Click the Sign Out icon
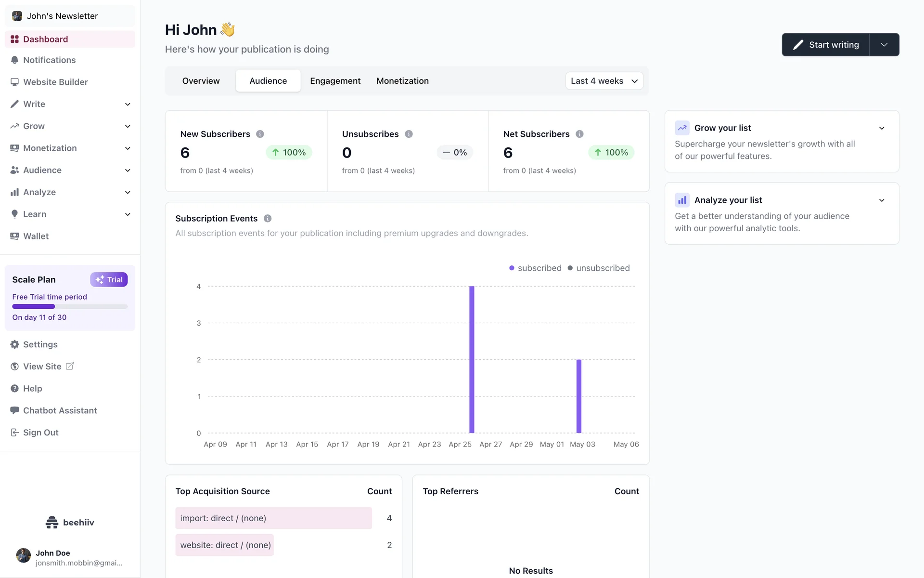 pyautogui.click(x=14, y=433)
